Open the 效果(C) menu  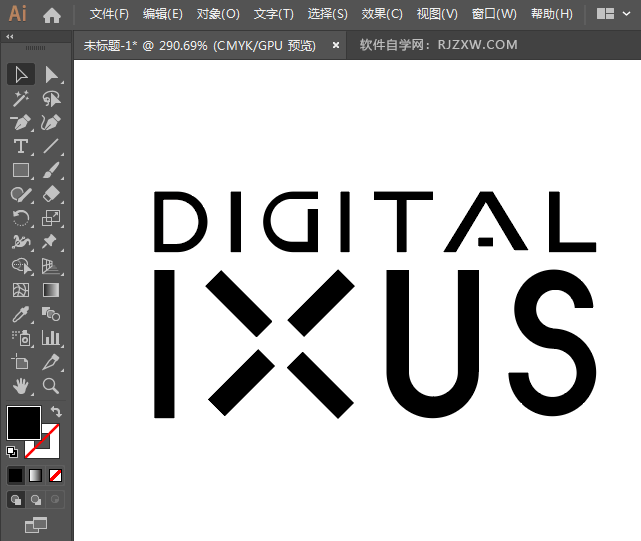tap(382, 14)
